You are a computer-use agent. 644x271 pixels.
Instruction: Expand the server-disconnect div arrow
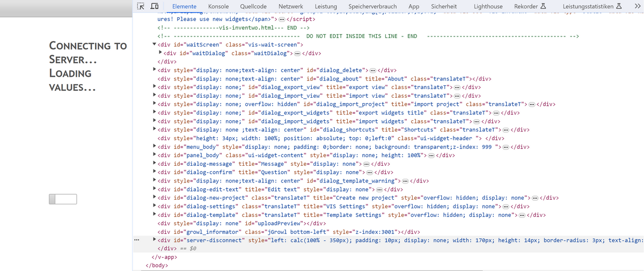(155, 240)
